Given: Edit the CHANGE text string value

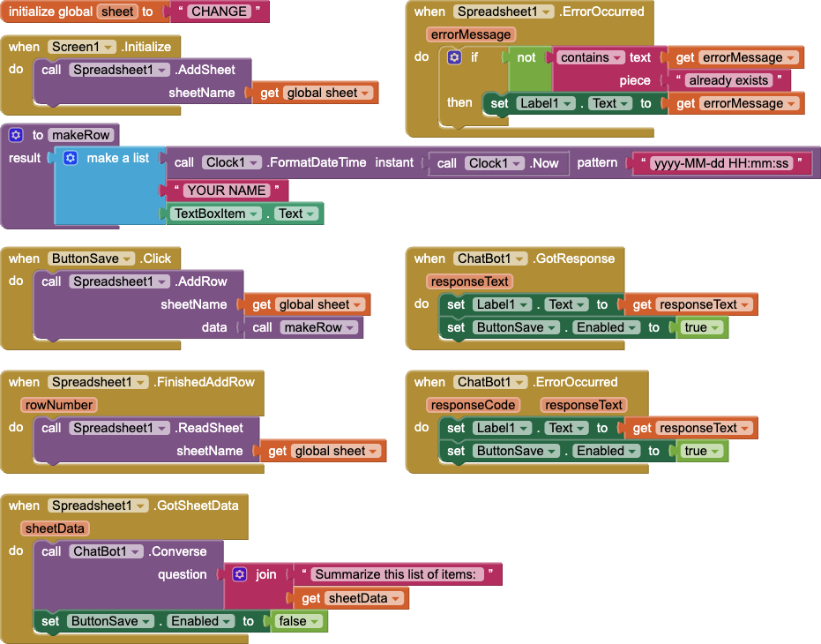Looking at the screenshot, I should pyautogui.click(x=219, y=11).
